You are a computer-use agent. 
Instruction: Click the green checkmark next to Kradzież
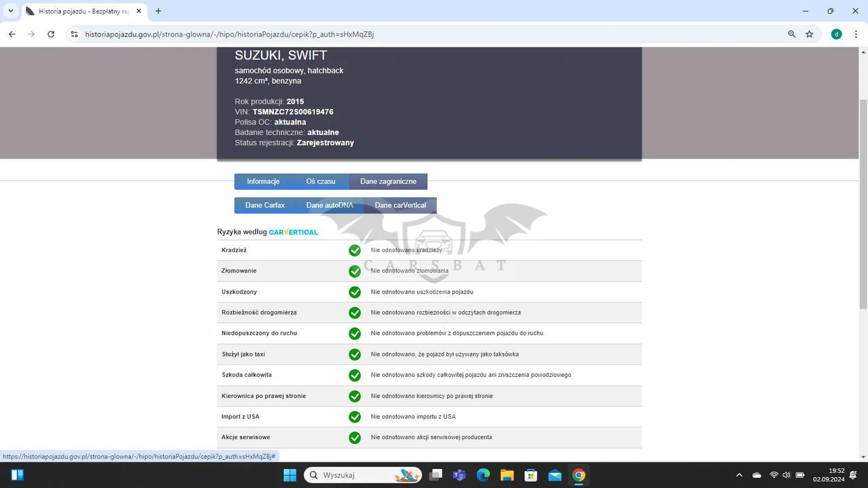pyautogui.click(x=355, y=250)
